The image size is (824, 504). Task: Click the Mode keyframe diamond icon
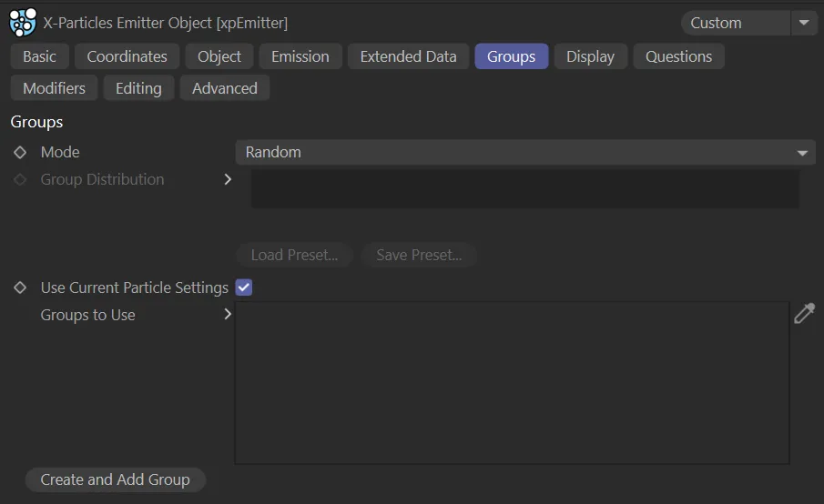tap(20, 152)
